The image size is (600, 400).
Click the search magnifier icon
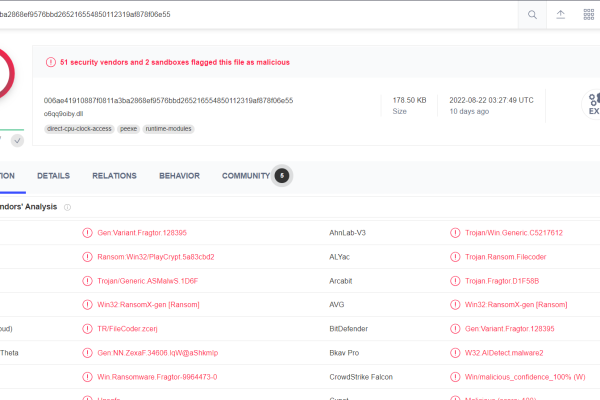pyautogui.click(x=532, y=15)
